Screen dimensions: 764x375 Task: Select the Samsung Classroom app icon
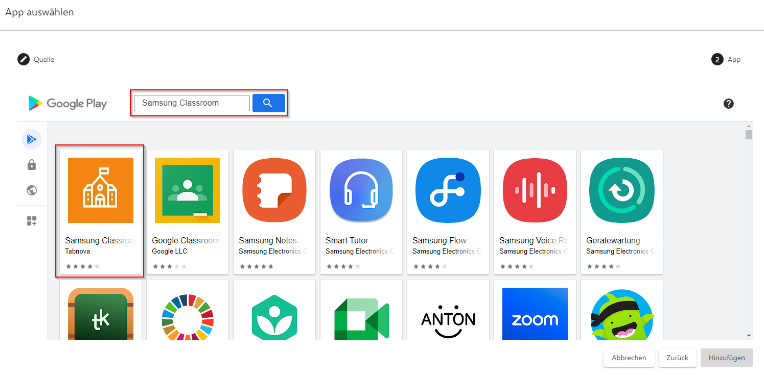tap(100, 190)
